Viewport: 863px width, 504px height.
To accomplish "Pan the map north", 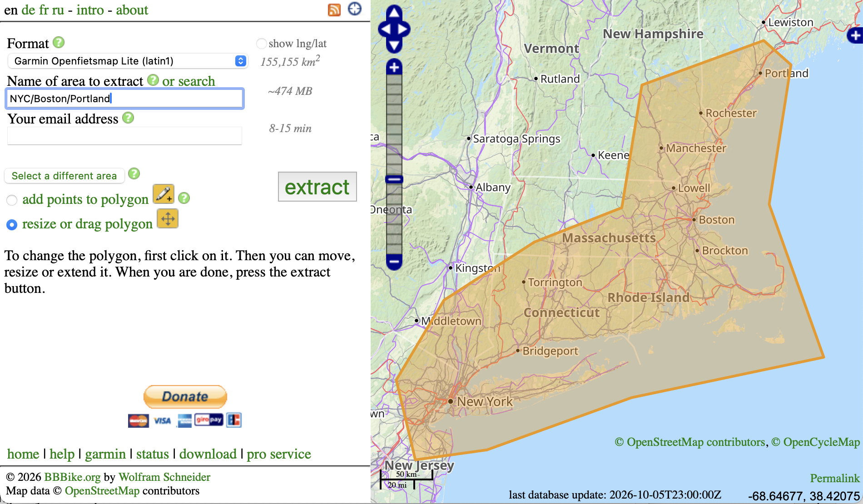I will (394, 12).
